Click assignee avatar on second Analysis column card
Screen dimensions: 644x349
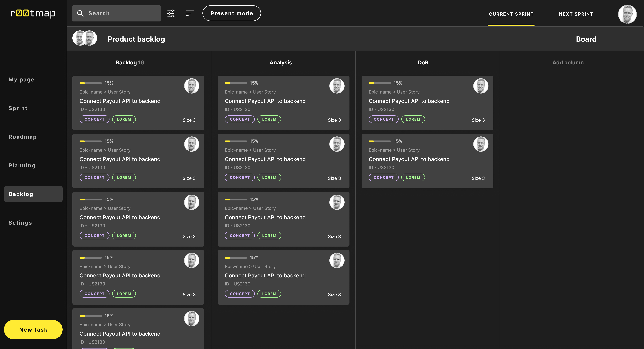pos(337,144)
